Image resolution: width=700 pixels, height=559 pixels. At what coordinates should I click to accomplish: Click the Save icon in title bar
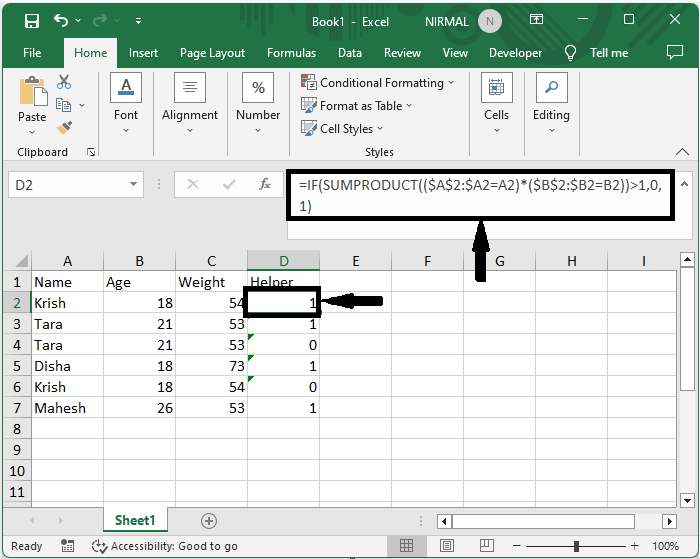(31, 21)
